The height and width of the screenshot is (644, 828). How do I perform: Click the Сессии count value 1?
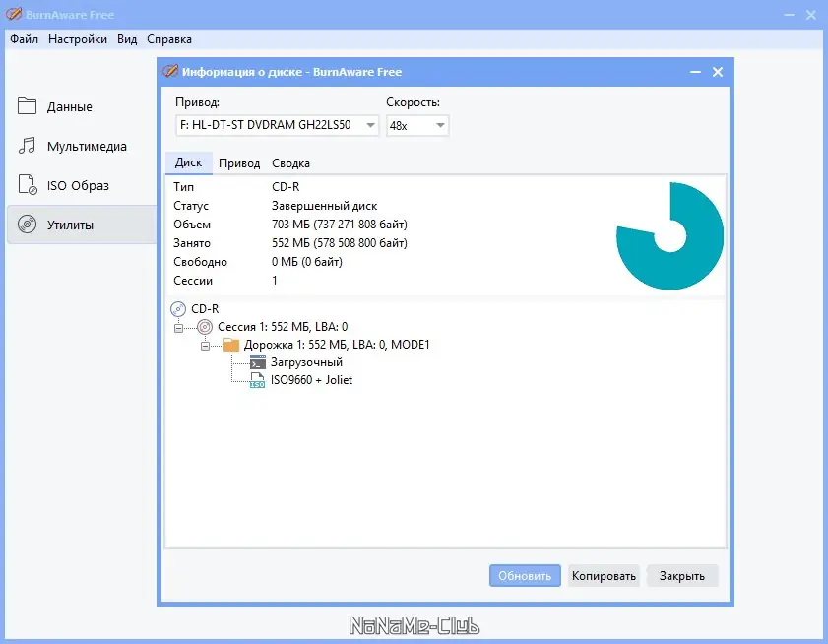(275, 281)
